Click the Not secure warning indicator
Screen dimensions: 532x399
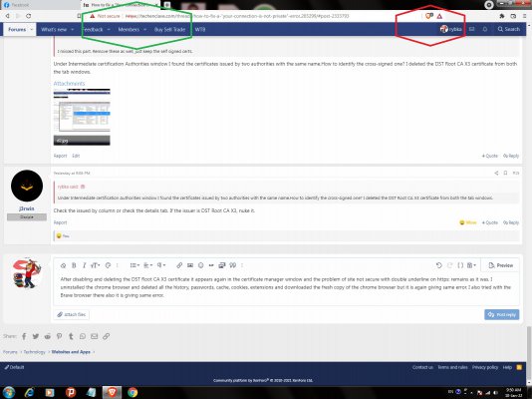(x=105, y=16)
